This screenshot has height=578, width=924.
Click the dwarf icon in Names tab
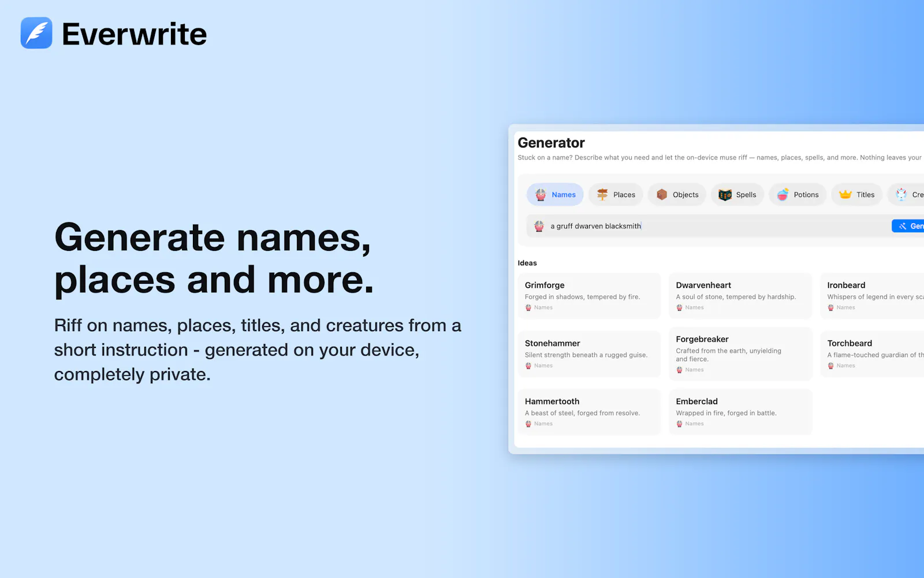point(541,195)
